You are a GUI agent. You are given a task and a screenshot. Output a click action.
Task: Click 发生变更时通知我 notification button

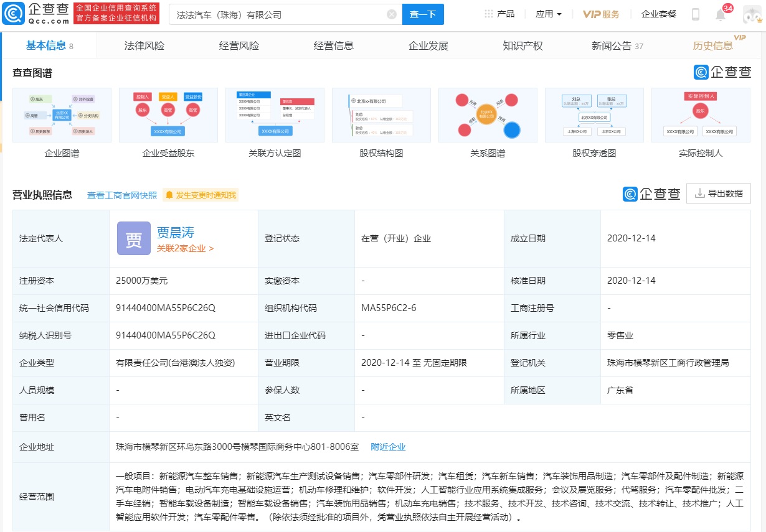point(201,195)
